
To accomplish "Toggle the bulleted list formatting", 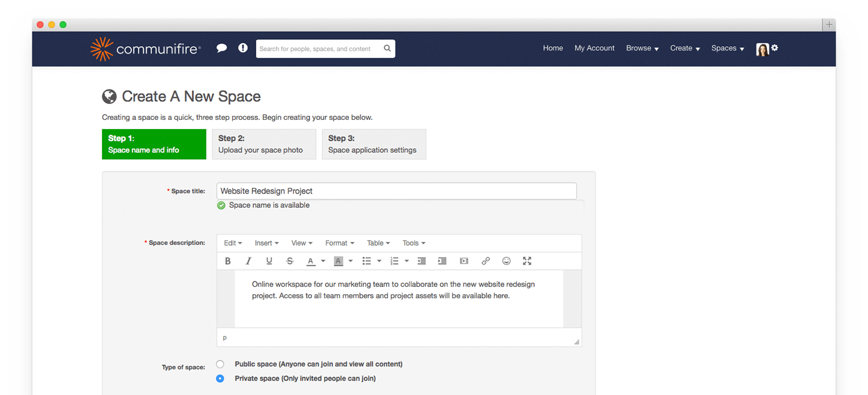I will tap(367, 261).
